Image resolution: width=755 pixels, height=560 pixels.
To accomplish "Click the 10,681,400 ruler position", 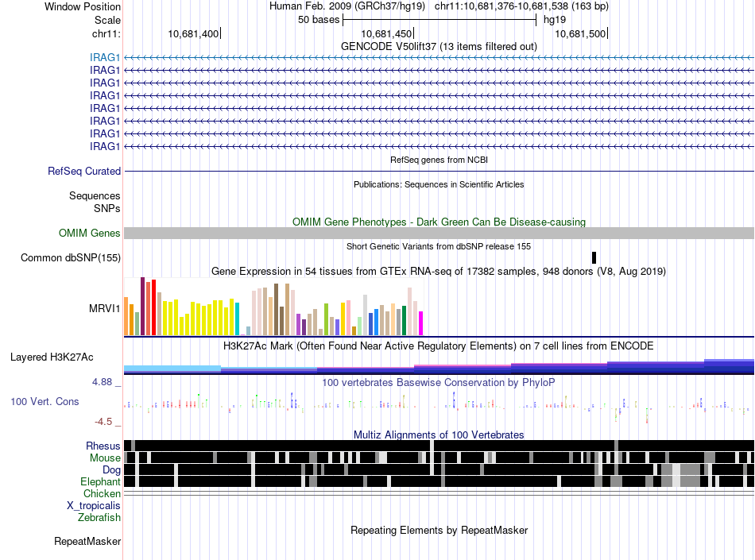I will [193, 33].
